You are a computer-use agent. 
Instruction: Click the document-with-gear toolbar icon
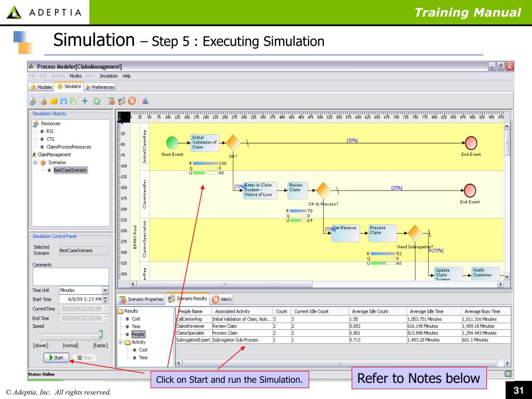[43, 101]
